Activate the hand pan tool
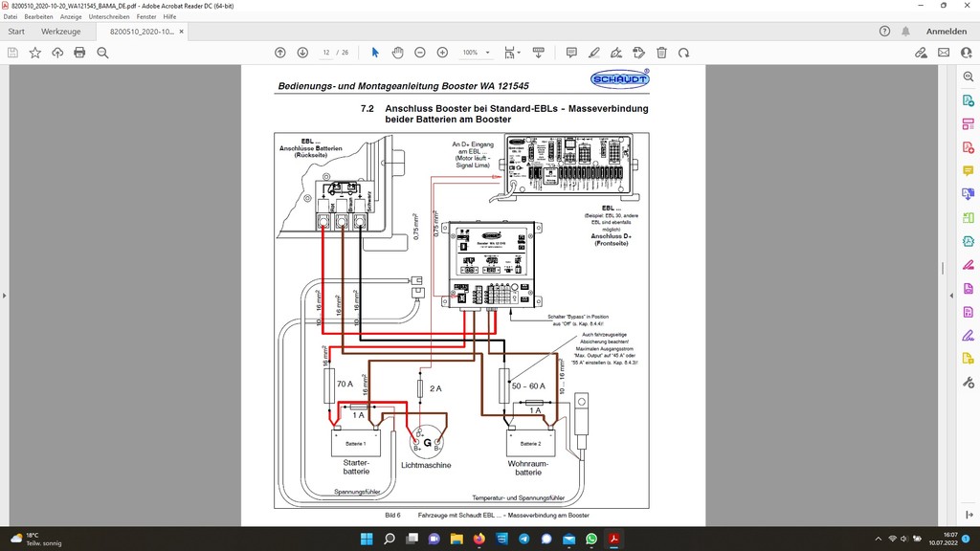Screen dimensions: 980x551 click(x=397, y=54)
